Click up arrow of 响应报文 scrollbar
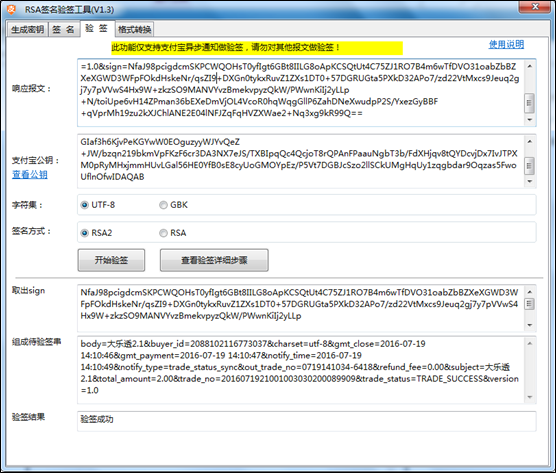This screenshot has height=473, width=556. pyautogui.click(x=529, y=66)
